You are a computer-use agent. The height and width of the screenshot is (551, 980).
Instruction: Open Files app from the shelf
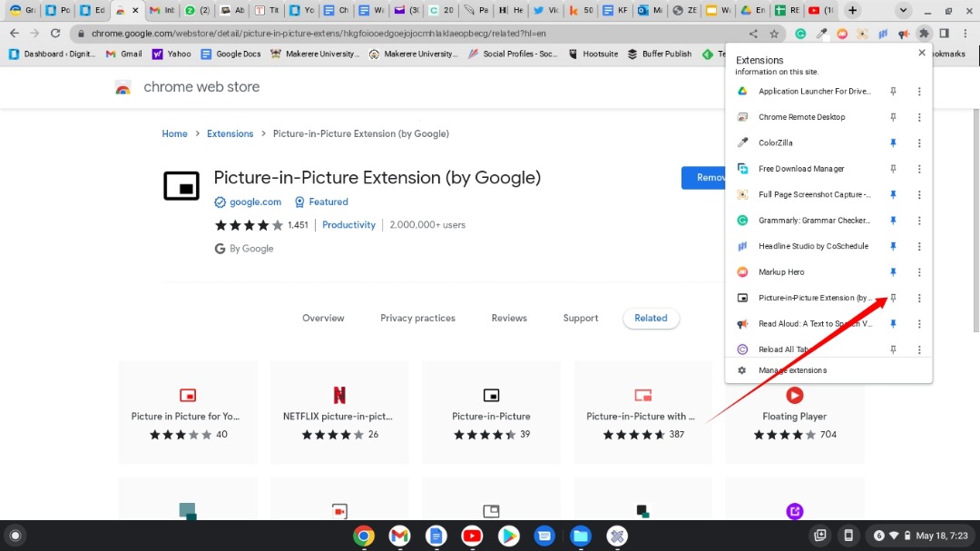click(581, 536)
